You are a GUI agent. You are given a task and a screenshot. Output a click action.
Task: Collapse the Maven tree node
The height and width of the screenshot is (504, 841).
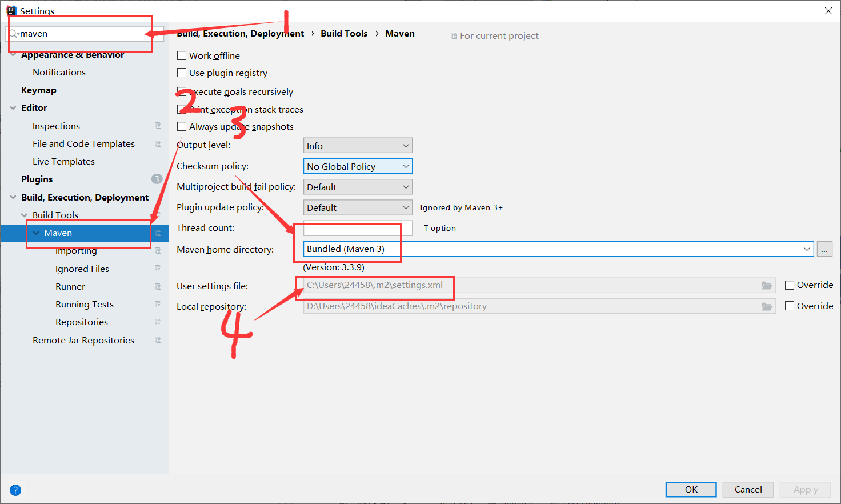coord(36,233)
